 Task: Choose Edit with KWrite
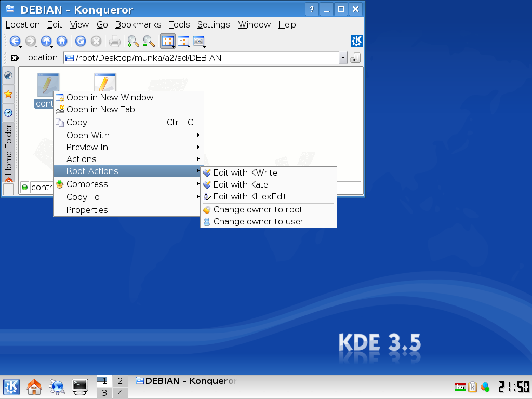(x=269, y=172)
